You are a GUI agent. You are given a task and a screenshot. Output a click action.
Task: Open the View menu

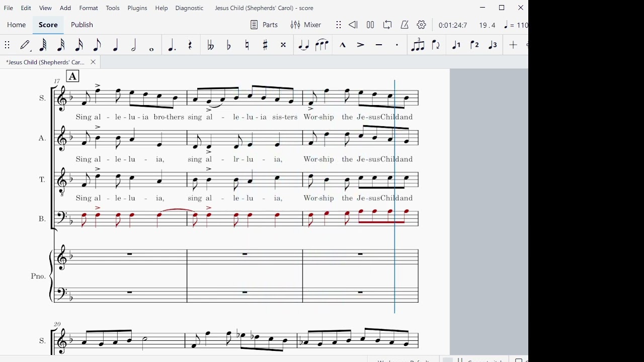45,8
